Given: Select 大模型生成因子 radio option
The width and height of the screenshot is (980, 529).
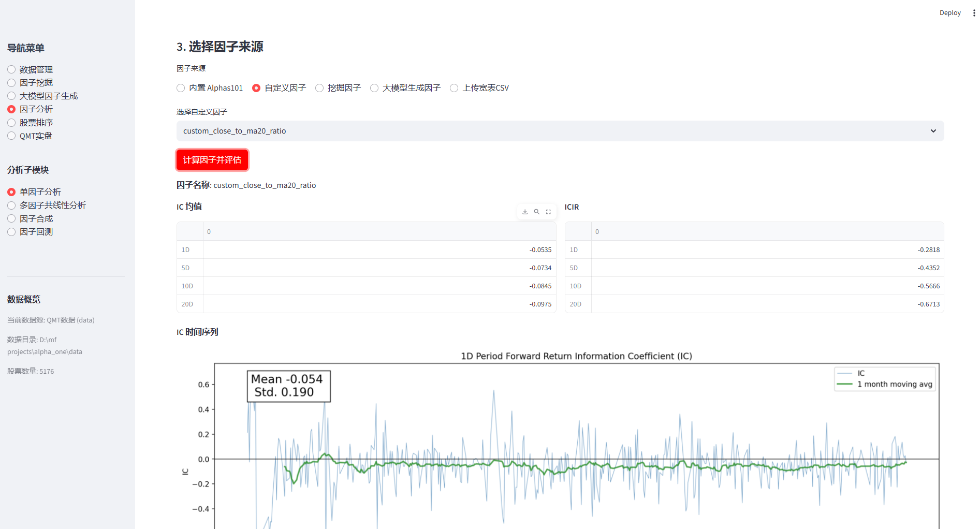Looking at the screenshot, I should pyautogui.click(x=375, y=88).
